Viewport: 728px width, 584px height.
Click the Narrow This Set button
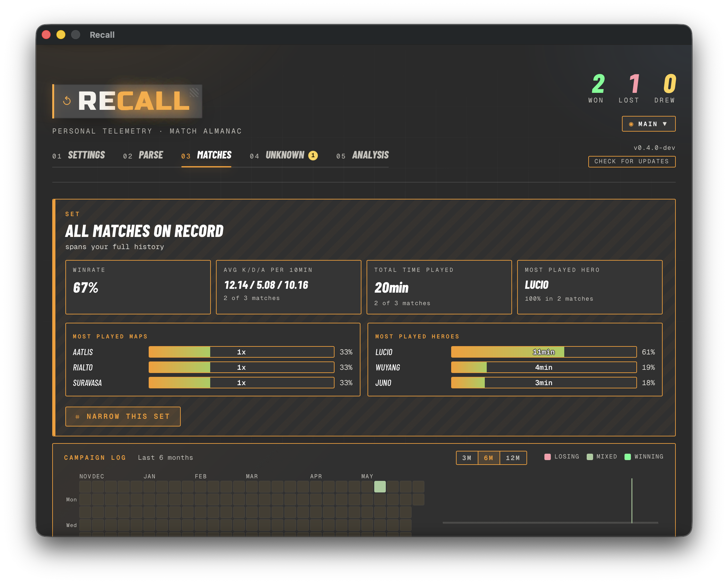click(123, 416)
